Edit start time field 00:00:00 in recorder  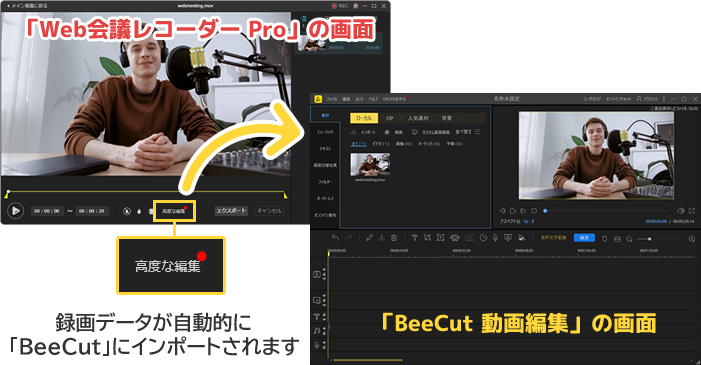pos(47,211)
